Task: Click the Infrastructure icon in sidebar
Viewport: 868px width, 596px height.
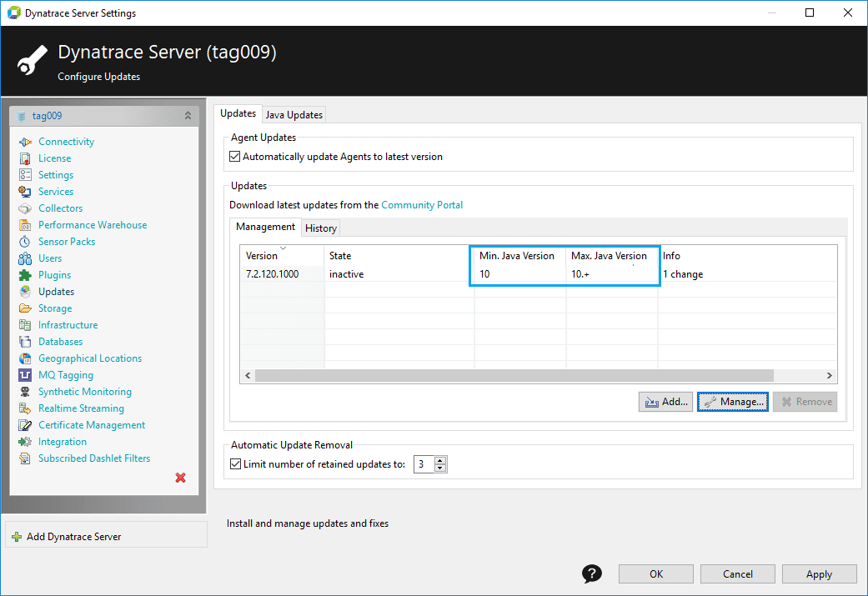Action: (x=25, y=325)
